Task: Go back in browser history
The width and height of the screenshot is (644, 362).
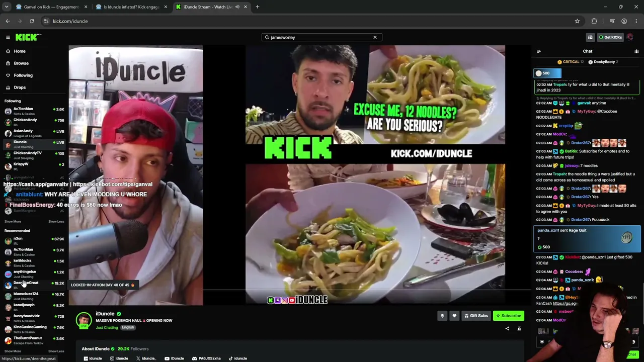Action: 8,21
